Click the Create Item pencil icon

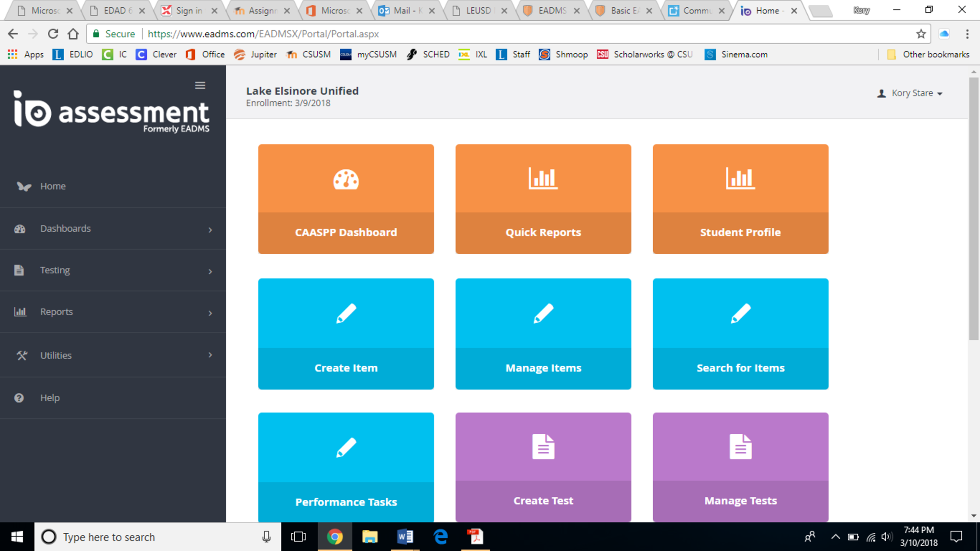(346, 314)
